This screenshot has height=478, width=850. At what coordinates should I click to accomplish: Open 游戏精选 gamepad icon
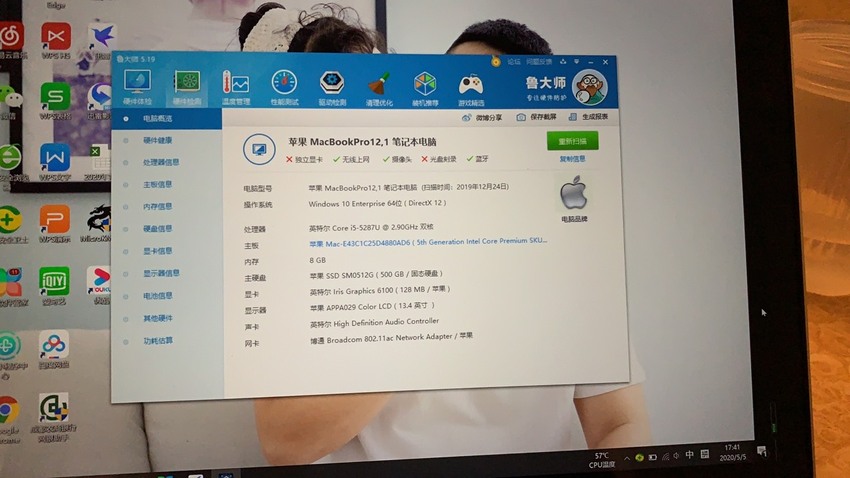[x=471, y=88]
